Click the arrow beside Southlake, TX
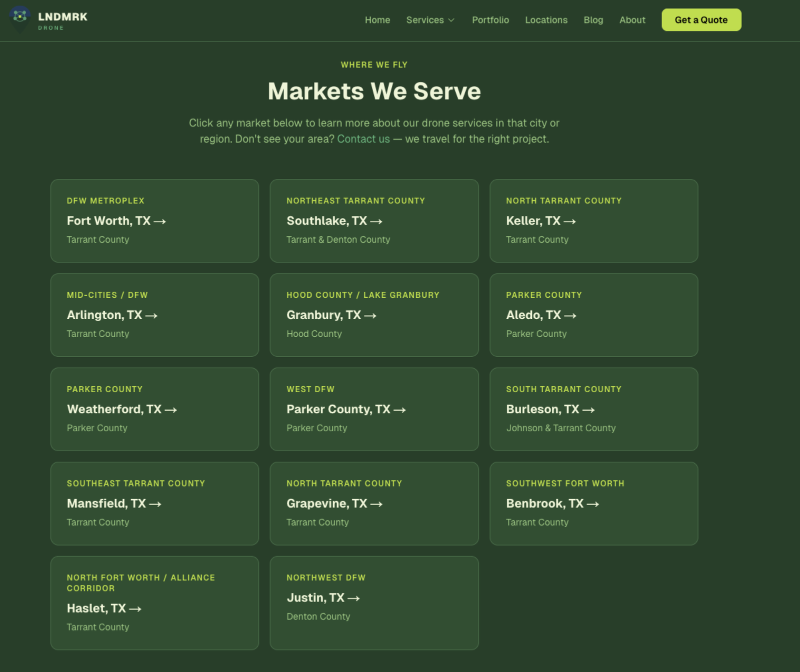The height and width of the screenshot is (672, 800). tap(376, 221)
